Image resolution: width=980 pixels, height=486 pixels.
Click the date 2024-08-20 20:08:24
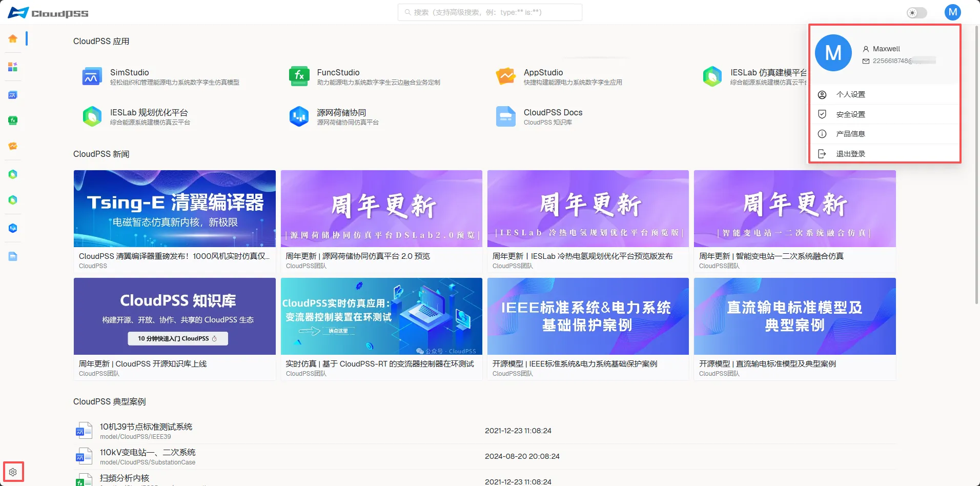[522, 456]
